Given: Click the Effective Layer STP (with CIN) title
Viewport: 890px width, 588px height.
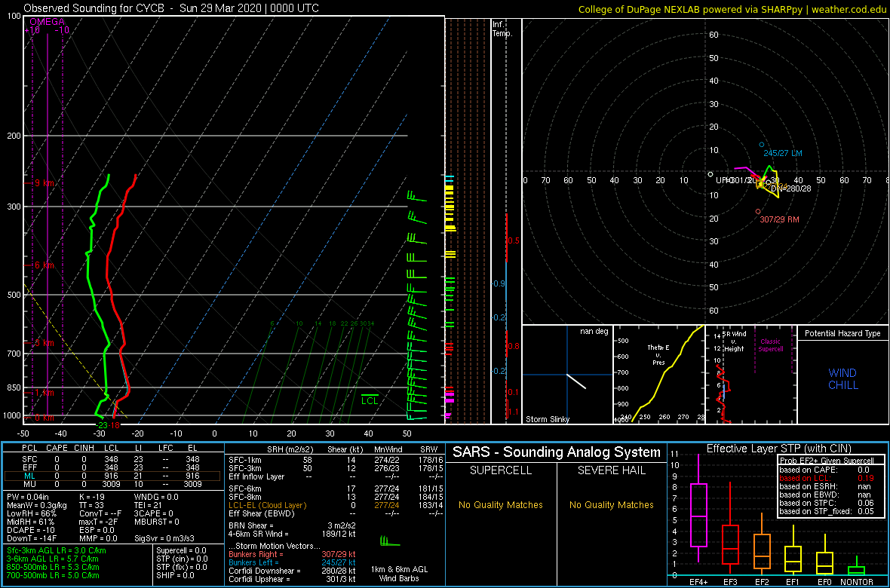Looking at the screenshot, I should pyautogui.click(x=778, y=449).
